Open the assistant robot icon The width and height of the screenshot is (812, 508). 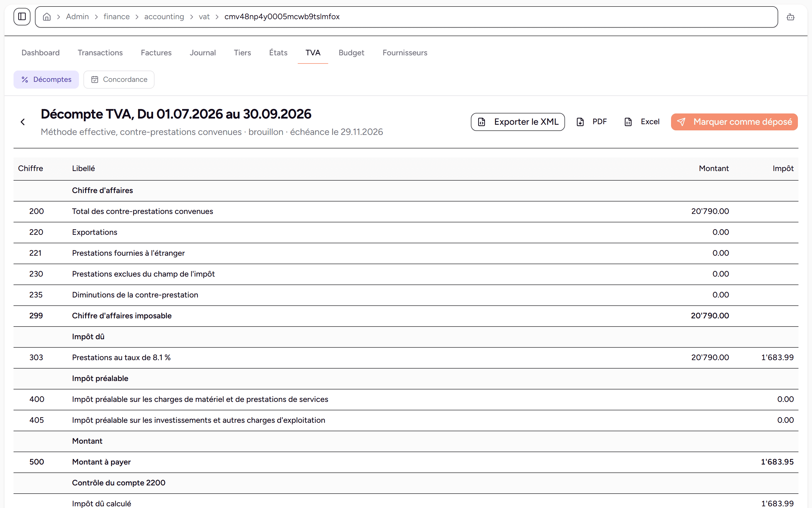[790, 17]
